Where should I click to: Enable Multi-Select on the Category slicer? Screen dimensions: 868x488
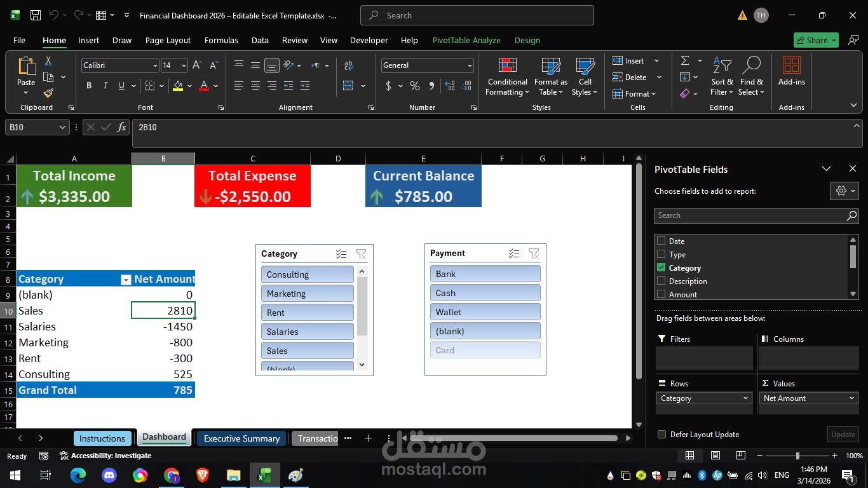click(341, 254)
